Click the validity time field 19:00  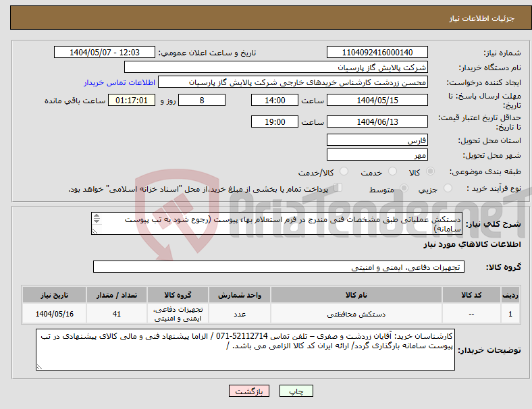click(275, 121)
